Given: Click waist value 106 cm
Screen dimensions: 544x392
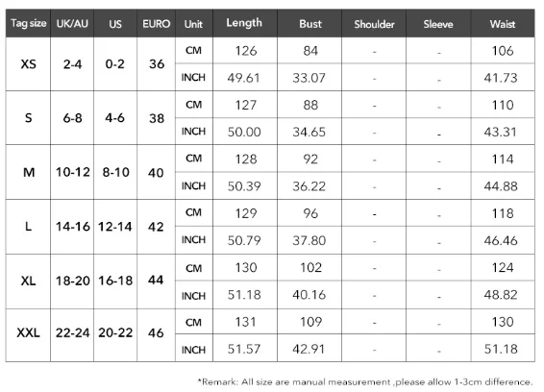Looking at the screenshot, I should click(503, 51).
